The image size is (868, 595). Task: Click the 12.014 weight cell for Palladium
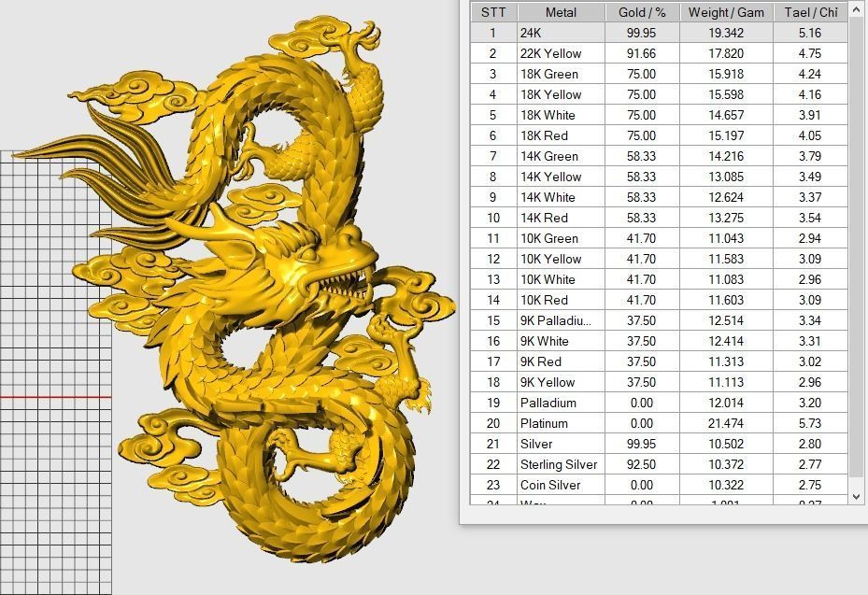pos(726,403)
